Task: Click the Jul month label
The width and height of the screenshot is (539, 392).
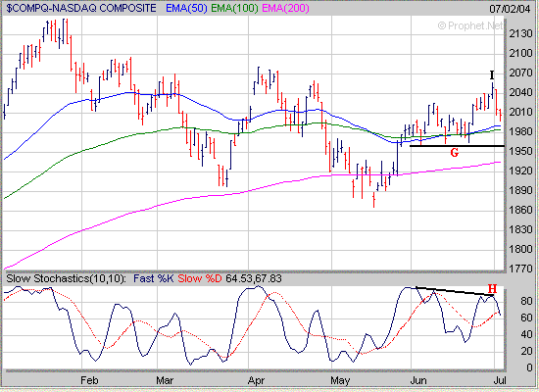Action: coord(501,380)
